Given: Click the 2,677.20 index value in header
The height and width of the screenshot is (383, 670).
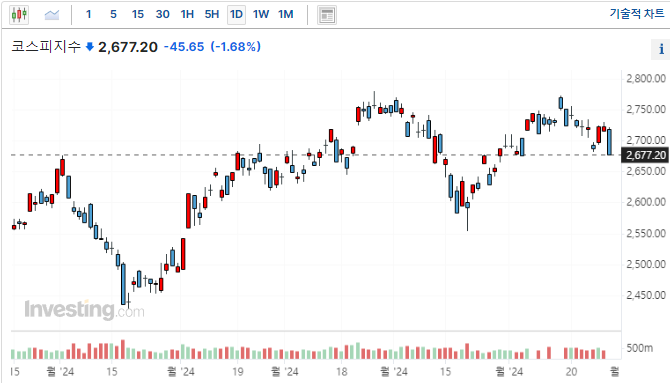Looking at the screenshot, I should point(128,47).
